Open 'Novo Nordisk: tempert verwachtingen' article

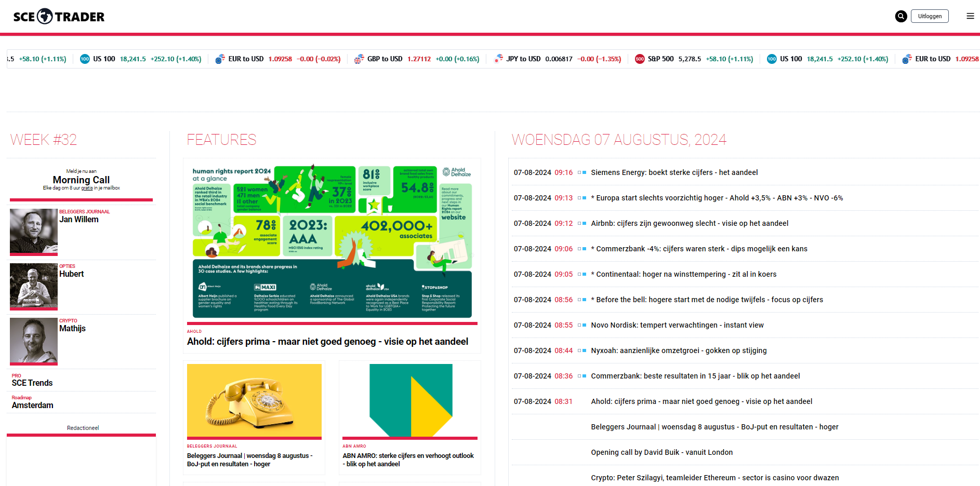(677, 325)
